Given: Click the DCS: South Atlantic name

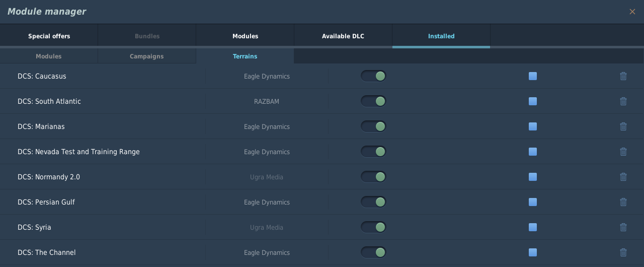Looking at the screenshot, I should point(49,101).
